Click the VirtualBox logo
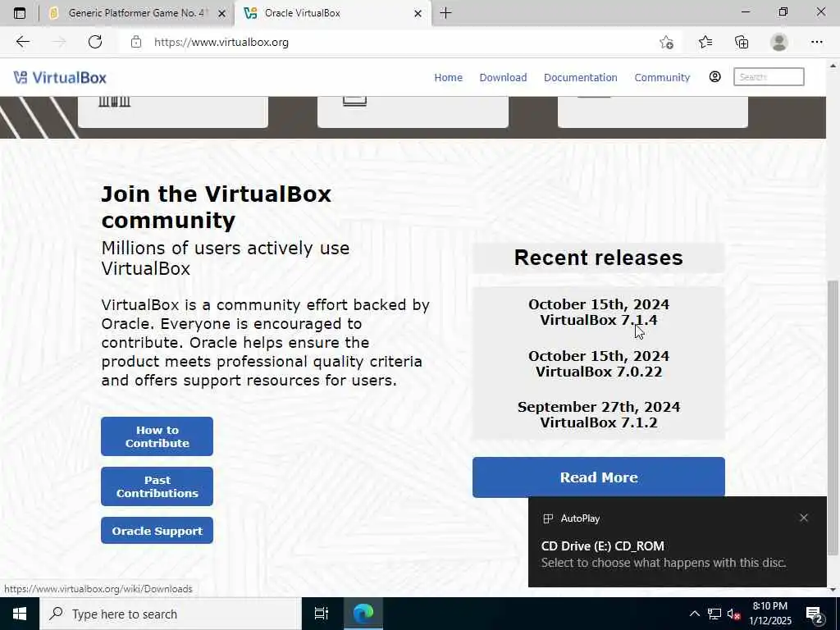The image size is (840, 630). pos(60,78)
